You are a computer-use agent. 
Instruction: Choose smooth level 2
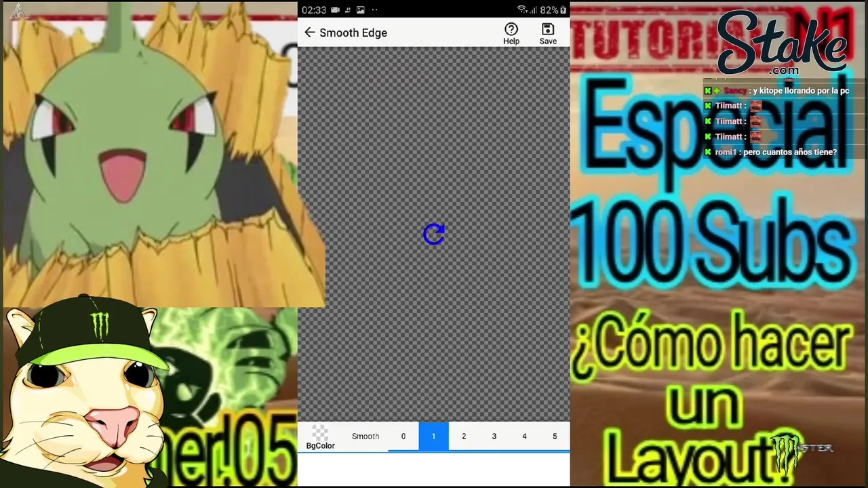[464, 436]
